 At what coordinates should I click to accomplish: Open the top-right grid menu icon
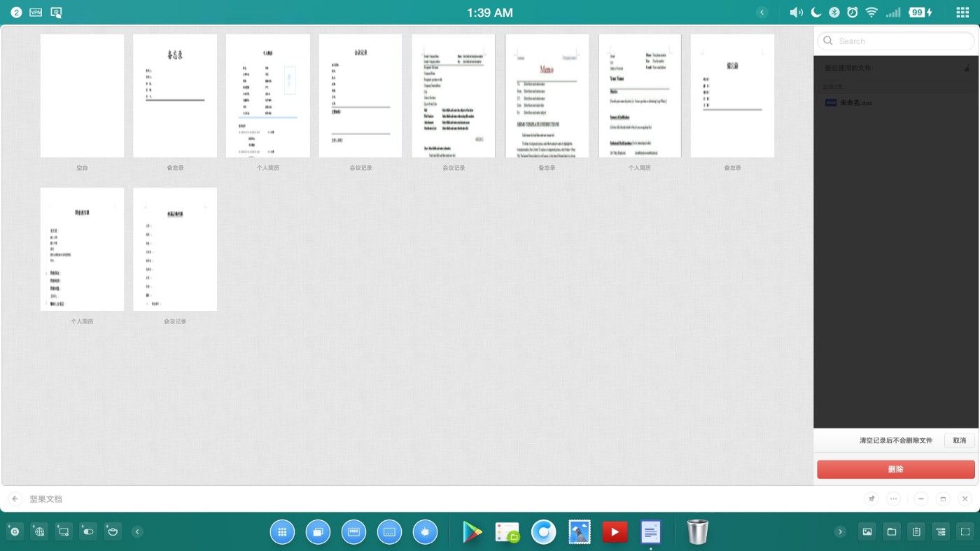point(962,13)
